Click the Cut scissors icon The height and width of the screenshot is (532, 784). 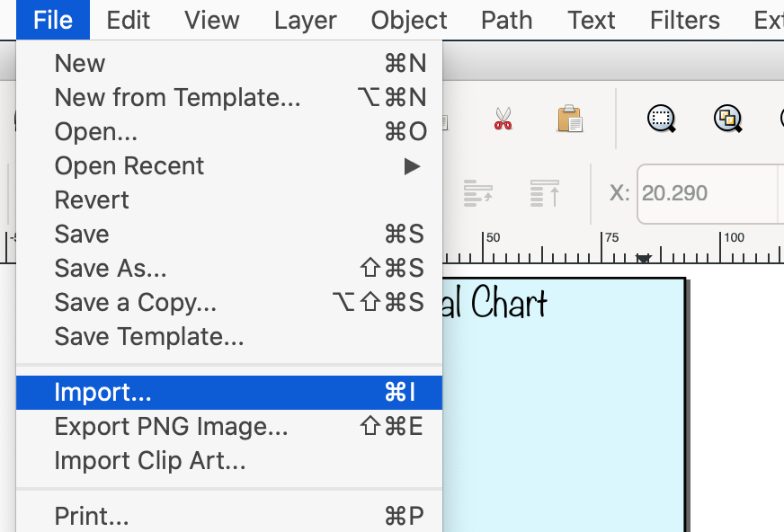click(503, 119)
